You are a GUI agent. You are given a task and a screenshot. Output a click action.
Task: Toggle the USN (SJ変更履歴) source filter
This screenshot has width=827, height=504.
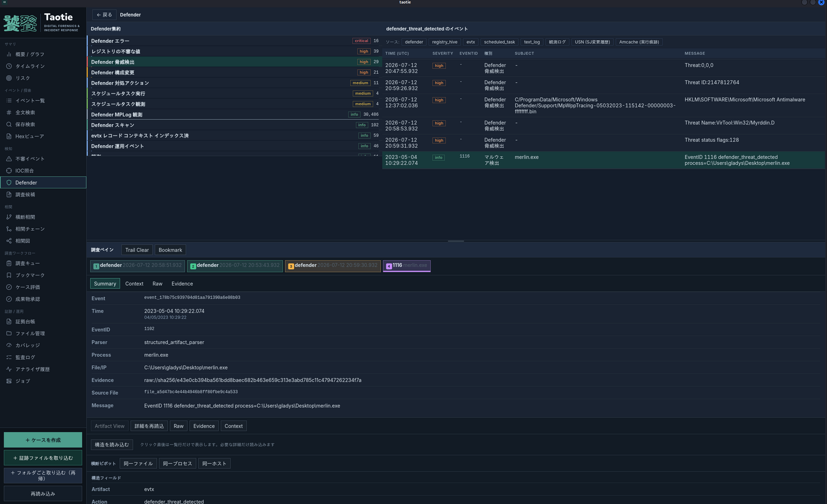point(592,42)
